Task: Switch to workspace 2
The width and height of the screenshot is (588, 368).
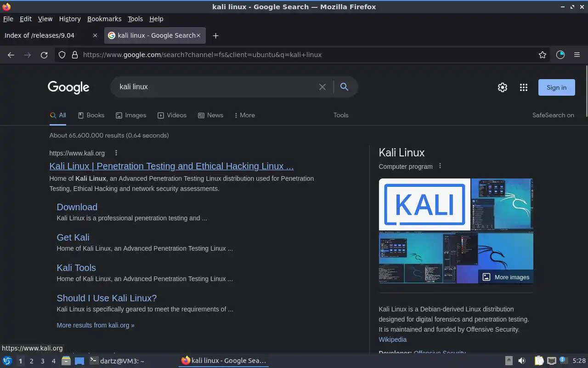Action: coord(32,361)
